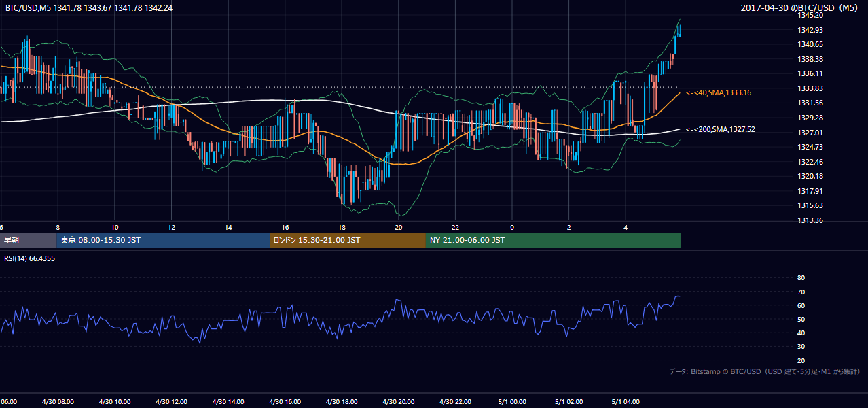Click price axis label 1333.83
The image size is (868, 408).
coord(811,88)
